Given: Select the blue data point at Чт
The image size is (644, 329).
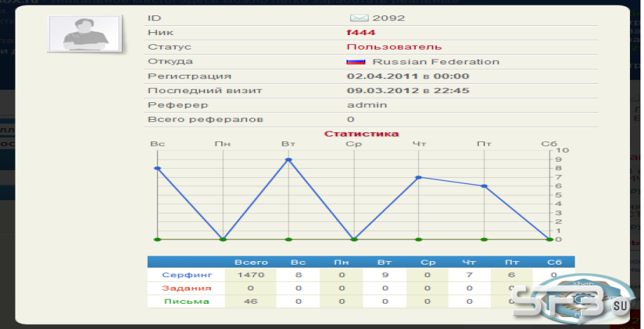Looking at the screenshot, I should (x=419, y=177).
